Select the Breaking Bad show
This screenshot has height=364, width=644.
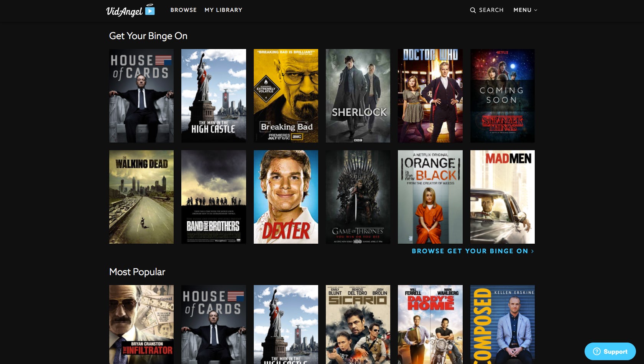[286, 96]
